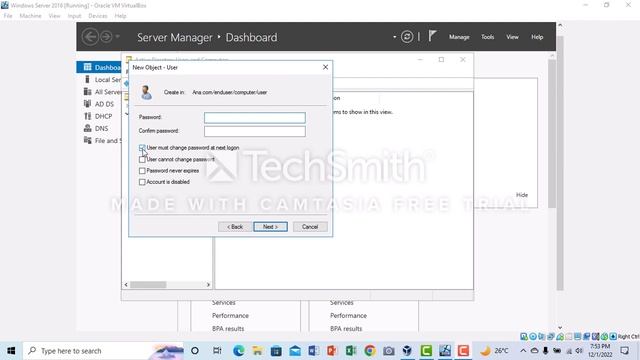640x360 pixels.
Task: Click left arrow of horizontal scrollbar
Action: coord(126,284)
